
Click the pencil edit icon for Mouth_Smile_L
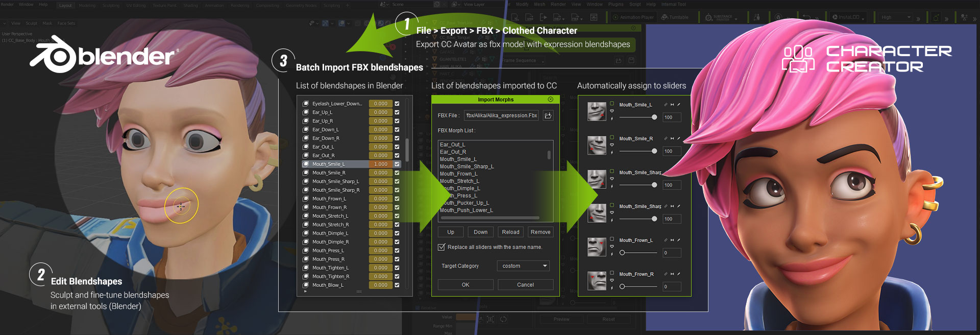(679, 105)
